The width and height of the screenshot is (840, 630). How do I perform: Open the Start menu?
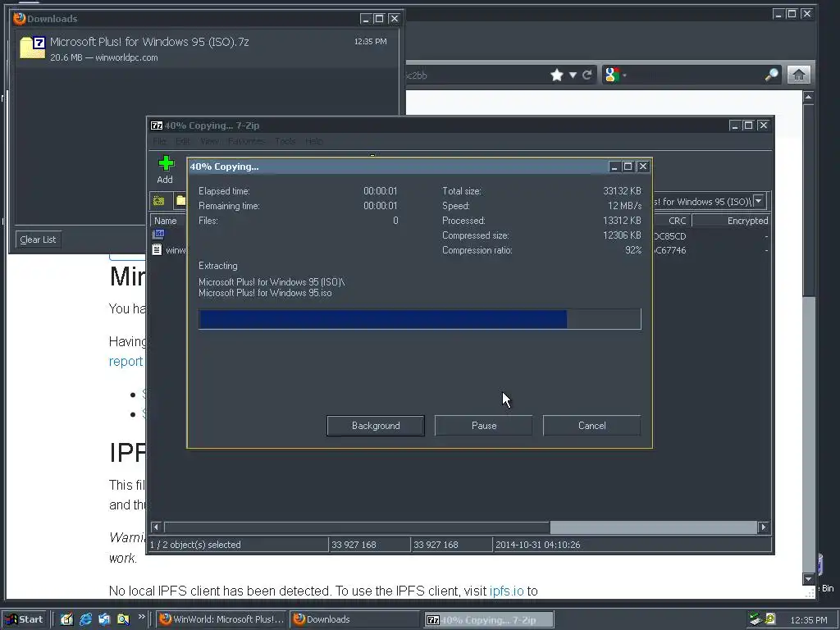pos(25,619)
